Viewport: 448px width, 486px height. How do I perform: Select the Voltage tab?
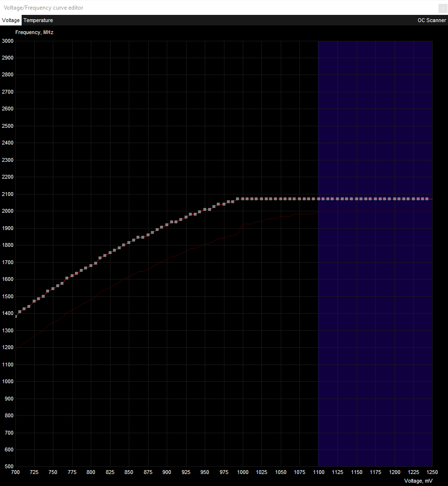point(11,20)
